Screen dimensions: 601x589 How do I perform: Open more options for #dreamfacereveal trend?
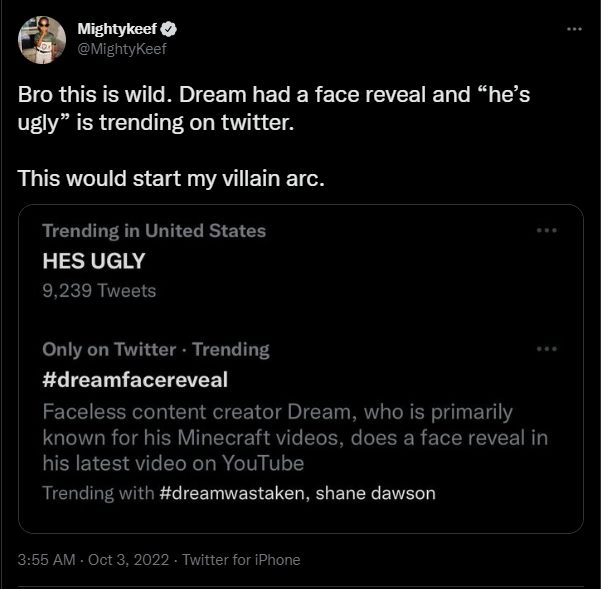pyautogui.click(x=546, y=349)
